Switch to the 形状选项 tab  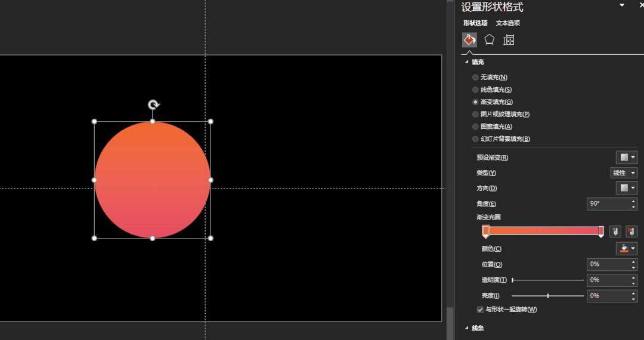475,23
